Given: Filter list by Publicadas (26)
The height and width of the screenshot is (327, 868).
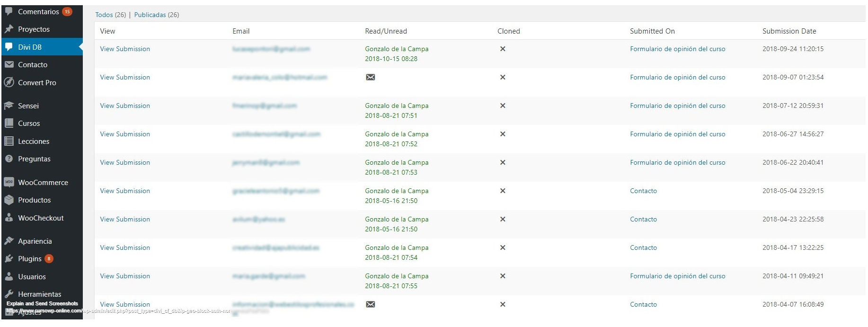Looking at the screenshot, I should (x=150, y=15).
